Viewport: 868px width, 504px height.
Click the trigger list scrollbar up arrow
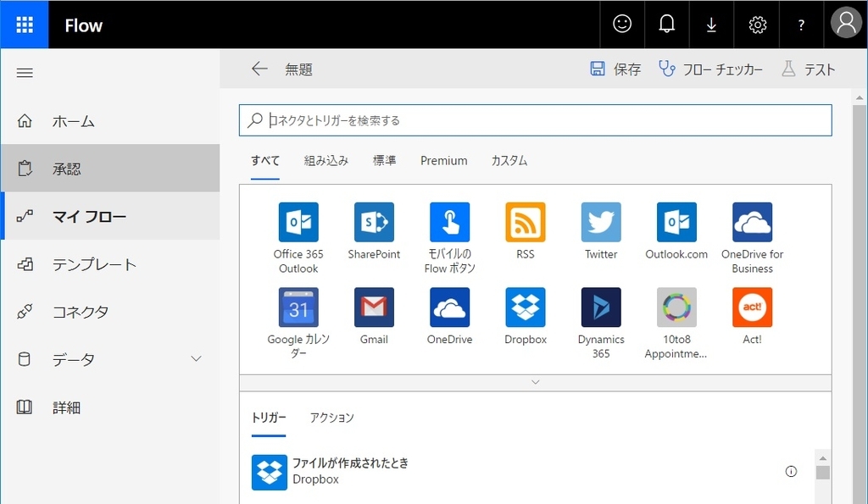coord(822,458)
